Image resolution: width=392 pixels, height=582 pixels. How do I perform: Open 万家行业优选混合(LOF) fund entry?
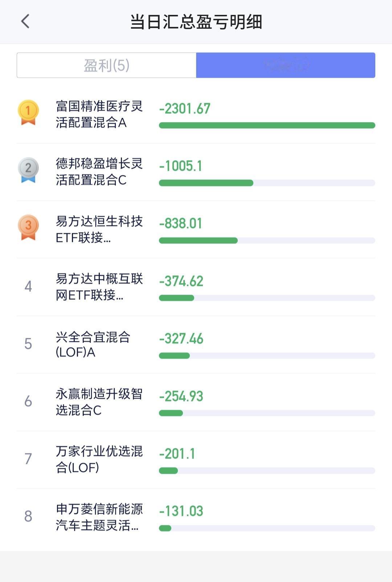coord(196,460)
